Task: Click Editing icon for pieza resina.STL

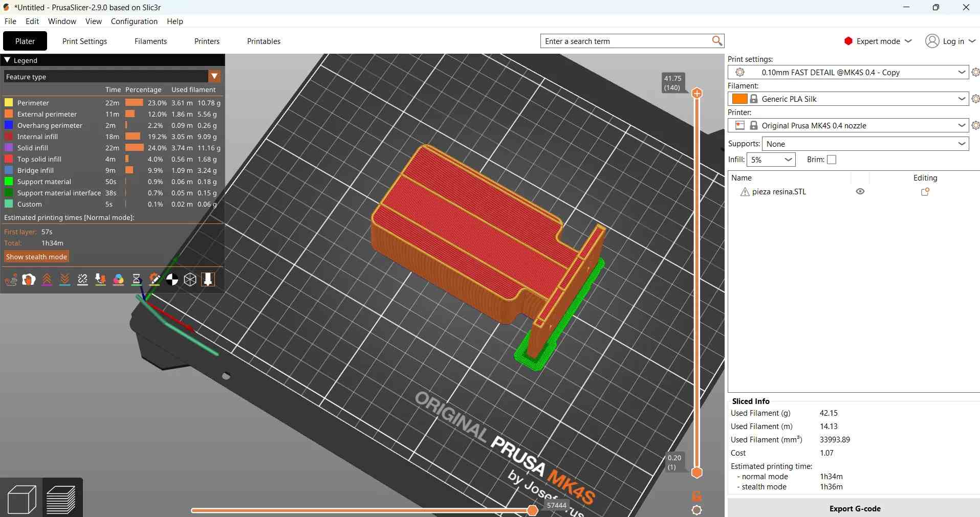Action: [x=925, y=192]
